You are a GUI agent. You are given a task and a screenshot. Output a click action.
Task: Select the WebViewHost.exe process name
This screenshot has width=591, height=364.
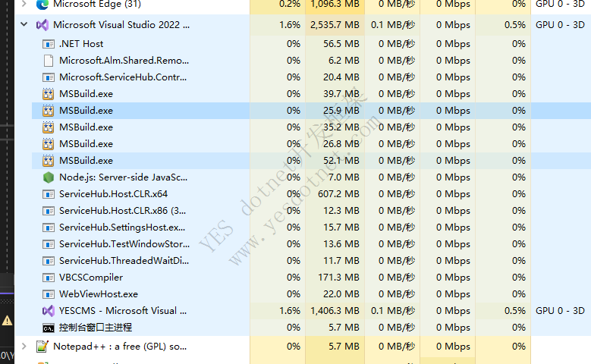pos(99,294)
